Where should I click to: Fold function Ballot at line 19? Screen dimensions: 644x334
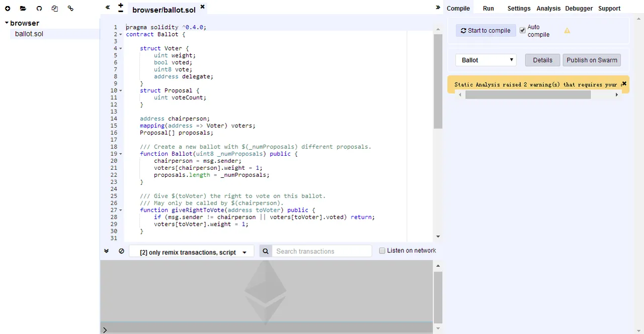pyautogui.click(x=121, y=154)
